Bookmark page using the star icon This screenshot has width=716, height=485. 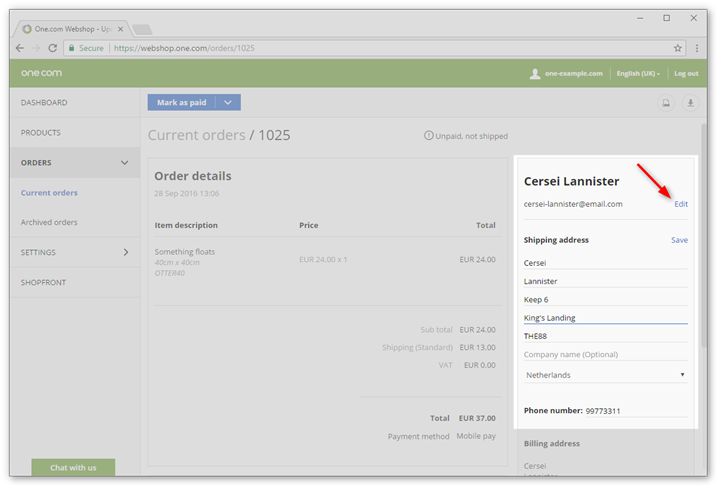click(678, 48)
